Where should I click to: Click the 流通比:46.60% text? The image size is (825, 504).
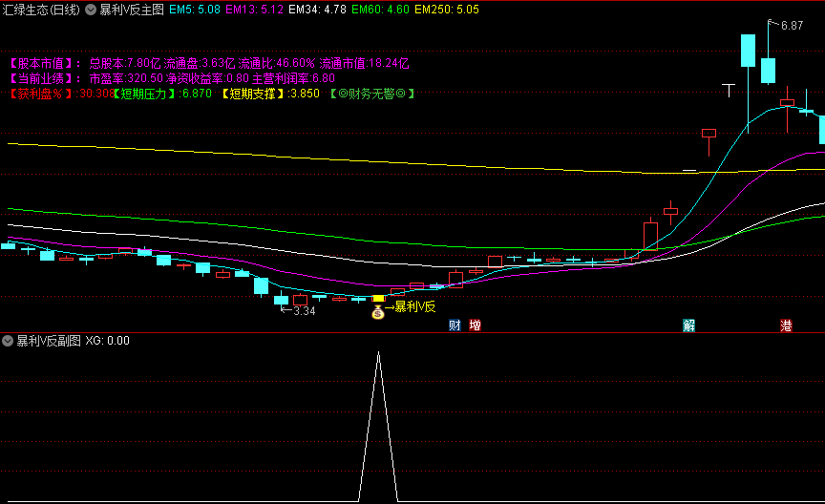click(x=276, y=64)
